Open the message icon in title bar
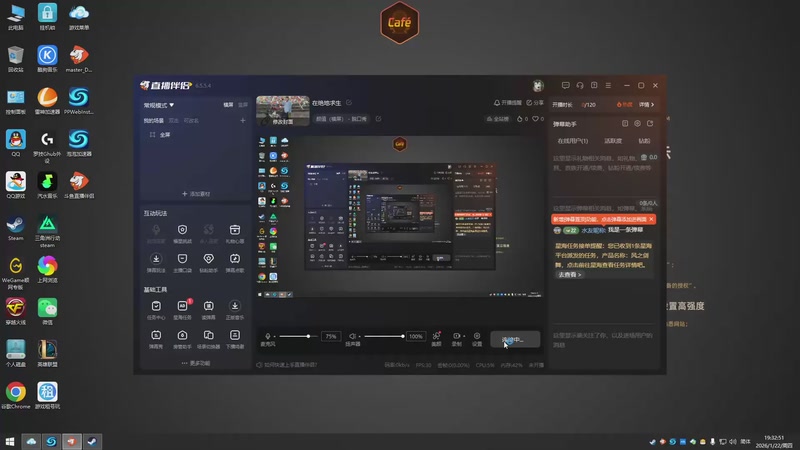The height and width of the screenshot is (450, 800). (565, 85)
